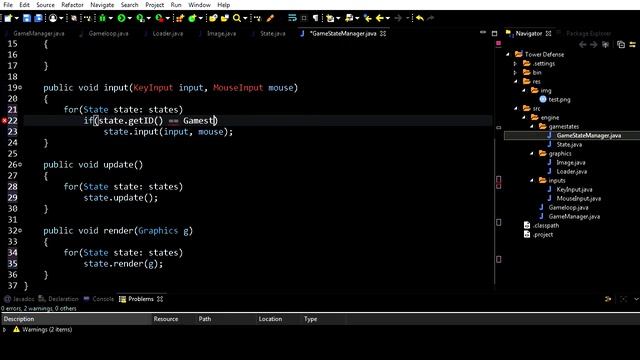Close the GameStateManager.java tab
This screenshot has height=360, width=640.
pos(383,33)
